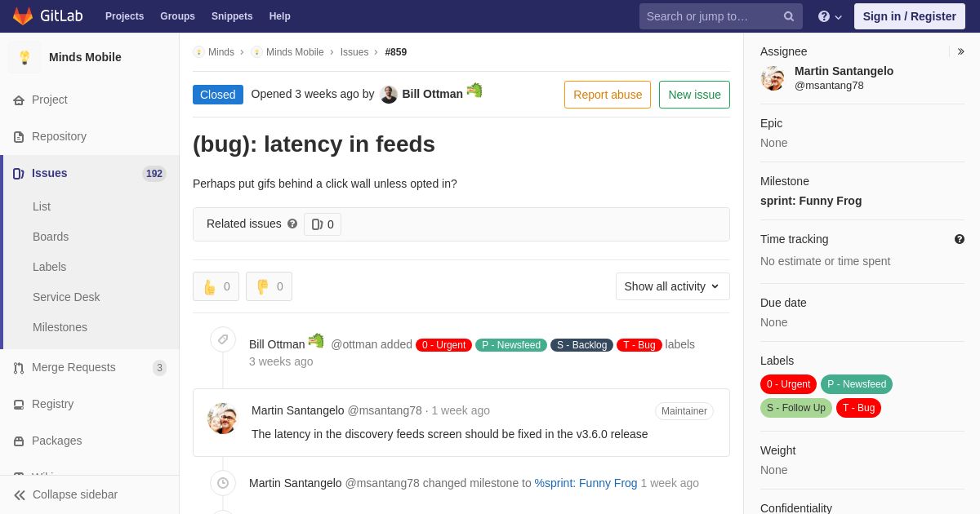
Task: Open the sprint: Funny Frog milestone link
Action: point(811,201)
